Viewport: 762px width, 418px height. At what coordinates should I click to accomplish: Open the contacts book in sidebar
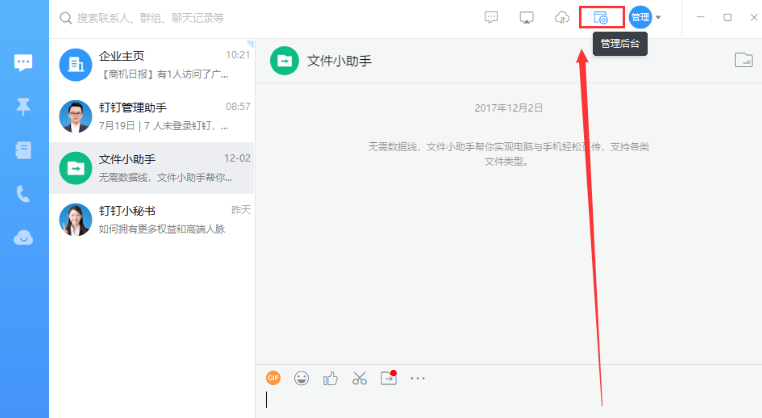[23, 150]
